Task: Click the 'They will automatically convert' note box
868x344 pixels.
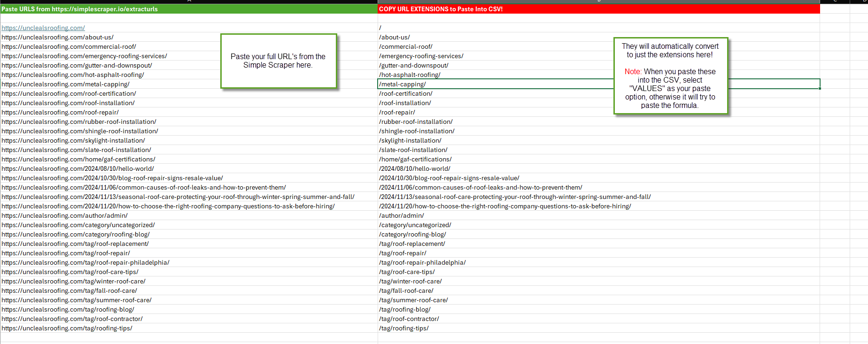Action: (670, 76)
